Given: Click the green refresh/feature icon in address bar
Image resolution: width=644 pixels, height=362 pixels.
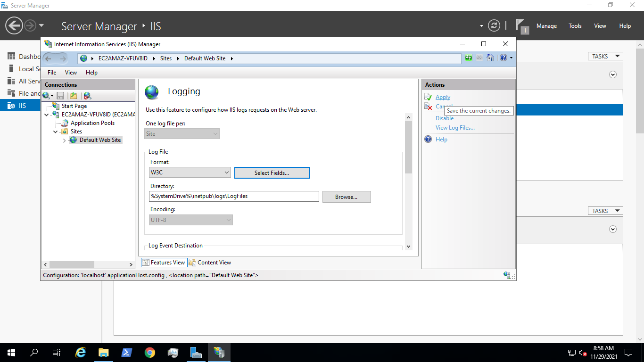Looking at the screenshot, I should tap(468, 58).
